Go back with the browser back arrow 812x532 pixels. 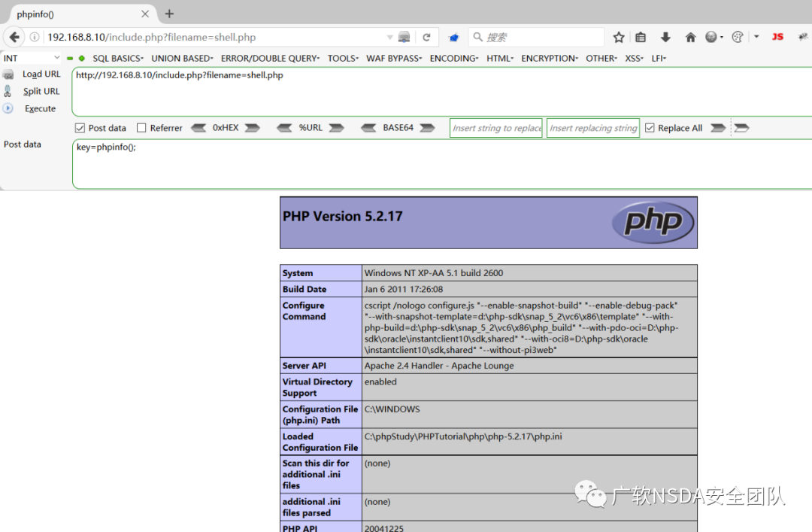pos(14,38)
